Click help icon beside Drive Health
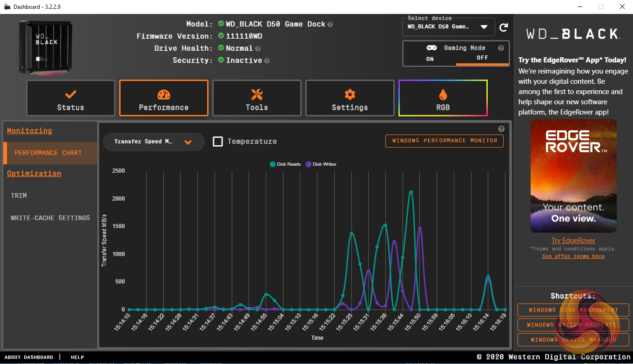 [x=257, y=48]
